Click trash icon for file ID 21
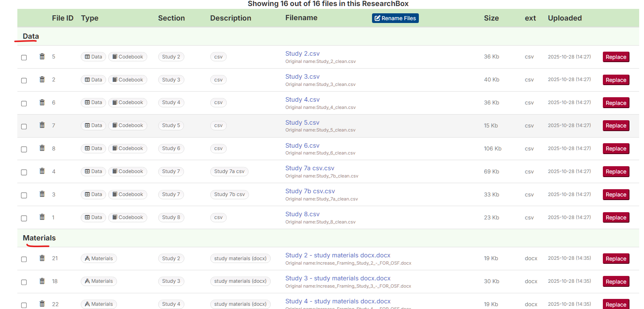The width and height of the screenshot is (644, 309). coord(42,258)
